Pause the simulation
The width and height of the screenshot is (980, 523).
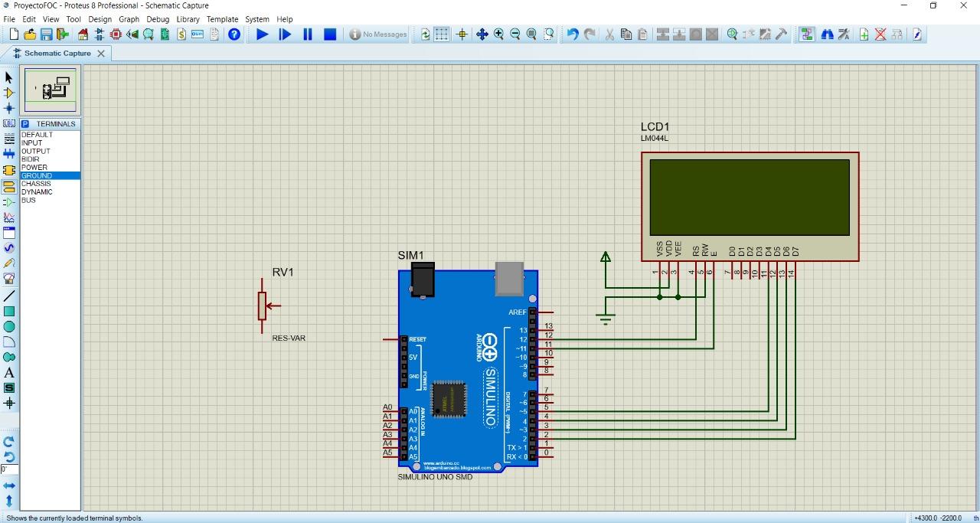tap(308, 34)
